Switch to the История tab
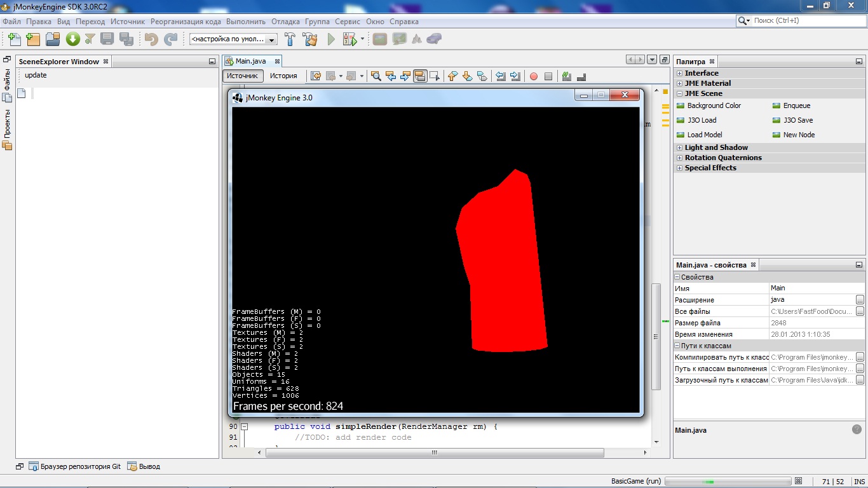868x488 pixels. 283,76
